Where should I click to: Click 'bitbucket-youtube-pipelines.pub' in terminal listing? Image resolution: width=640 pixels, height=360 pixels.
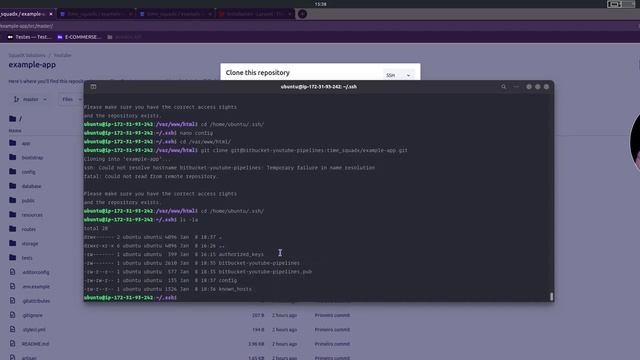click(265, 271)
